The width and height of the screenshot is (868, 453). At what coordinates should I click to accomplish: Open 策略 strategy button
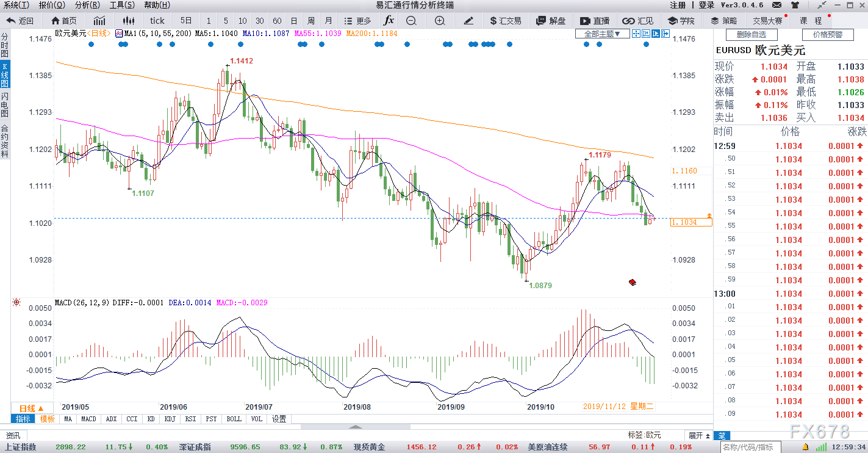[x=723, y=20]
